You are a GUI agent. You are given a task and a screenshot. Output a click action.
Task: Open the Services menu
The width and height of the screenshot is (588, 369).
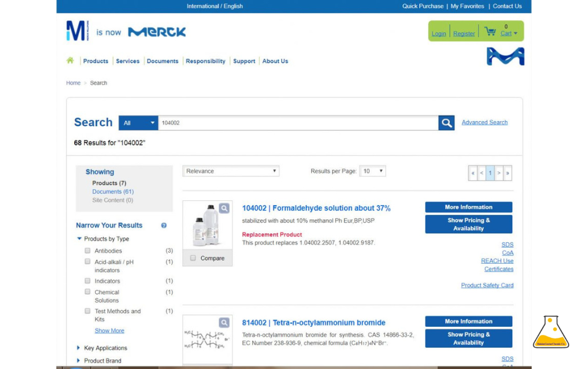tap(128, 61)
